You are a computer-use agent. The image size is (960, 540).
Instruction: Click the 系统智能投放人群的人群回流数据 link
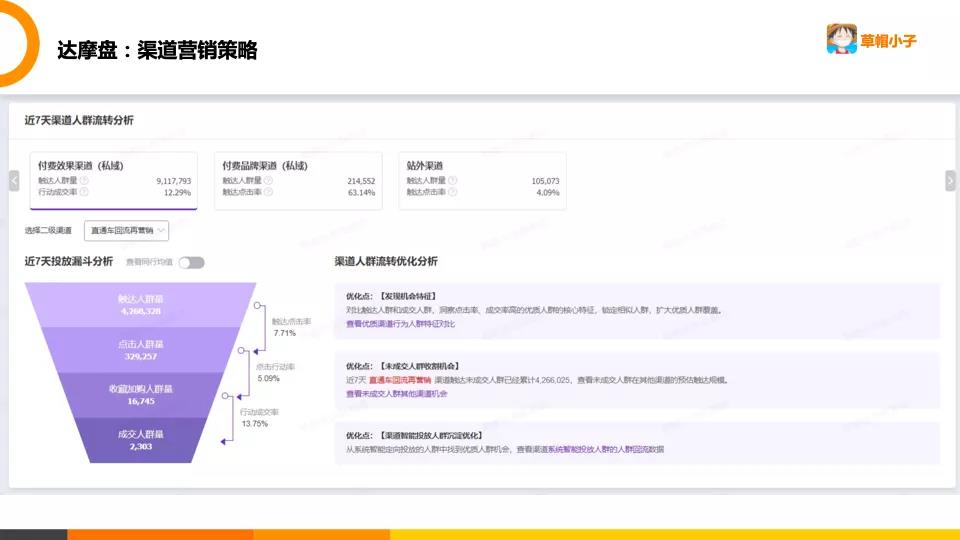coord(605,450)
